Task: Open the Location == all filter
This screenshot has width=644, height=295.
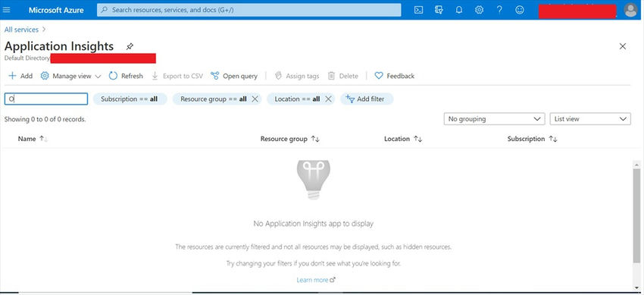Action: point(297,99)
